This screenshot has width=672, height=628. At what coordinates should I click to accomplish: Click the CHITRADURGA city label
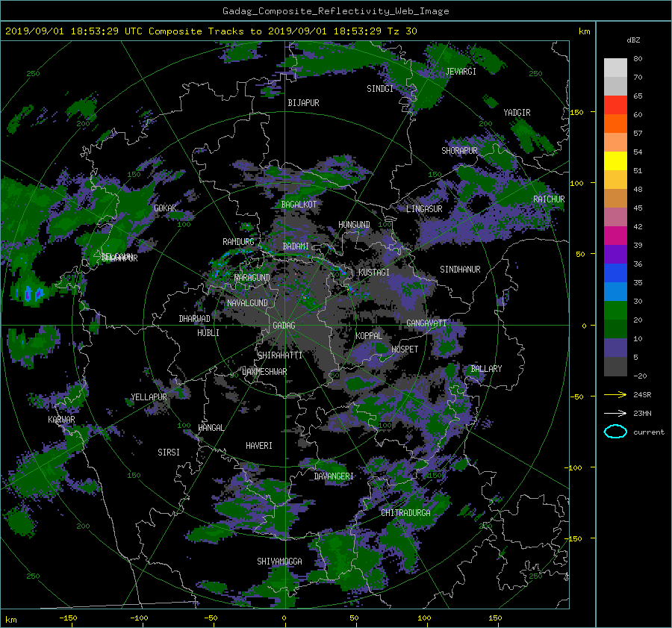pyautogui.click(x=405, y=513)
